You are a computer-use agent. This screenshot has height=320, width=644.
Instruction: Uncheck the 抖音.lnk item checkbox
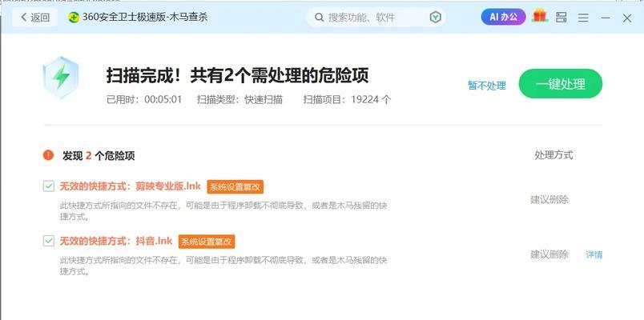(49, 241)
